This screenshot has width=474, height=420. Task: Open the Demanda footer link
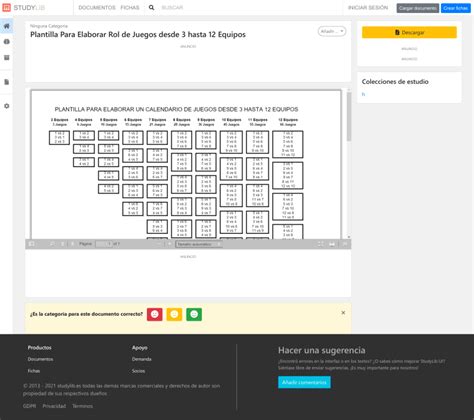point(142,359)
